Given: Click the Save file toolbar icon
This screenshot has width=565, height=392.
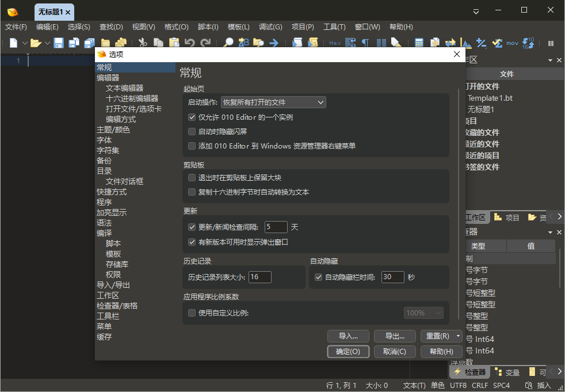Looking at the screenshot, I should pos(59,43).
